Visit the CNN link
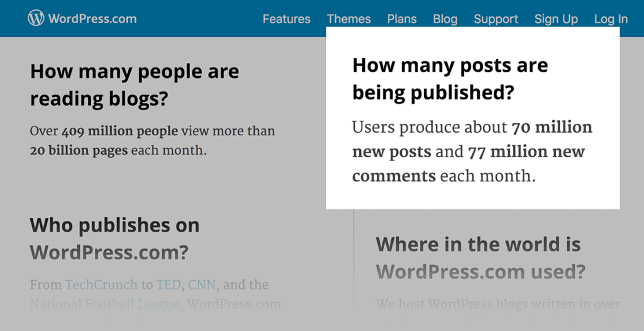 point(201,284)
